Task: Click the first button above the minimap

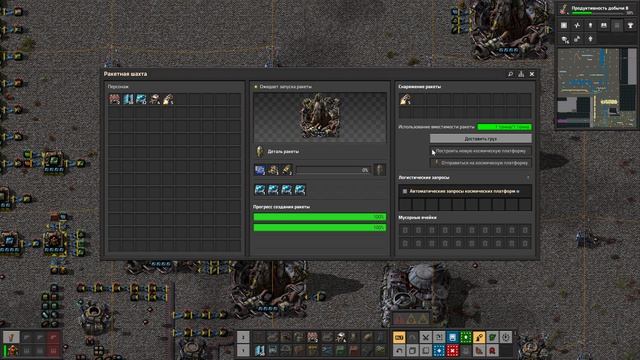Action: tap(564, 25)
